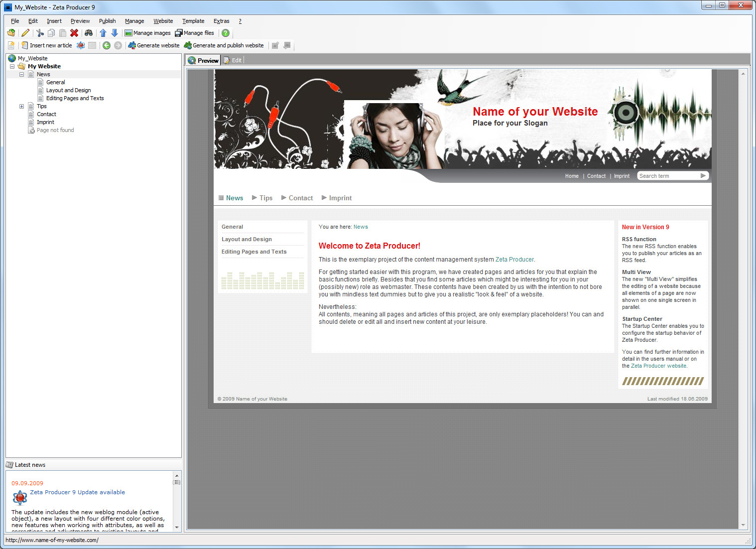
Task: Open the question mark help menu
Action: click(x=240, y=21)
